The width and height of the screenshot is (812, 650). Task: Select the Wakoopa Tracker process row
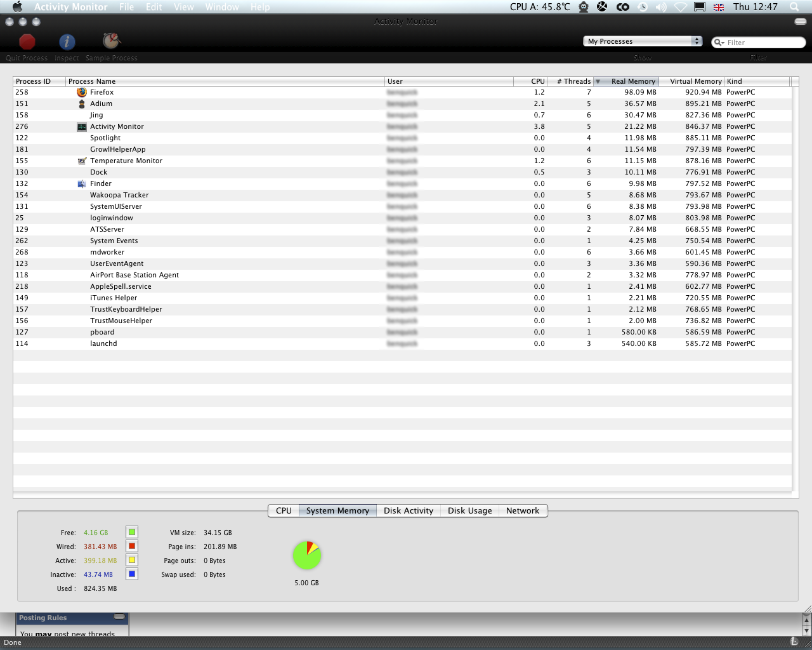[402, 195]
